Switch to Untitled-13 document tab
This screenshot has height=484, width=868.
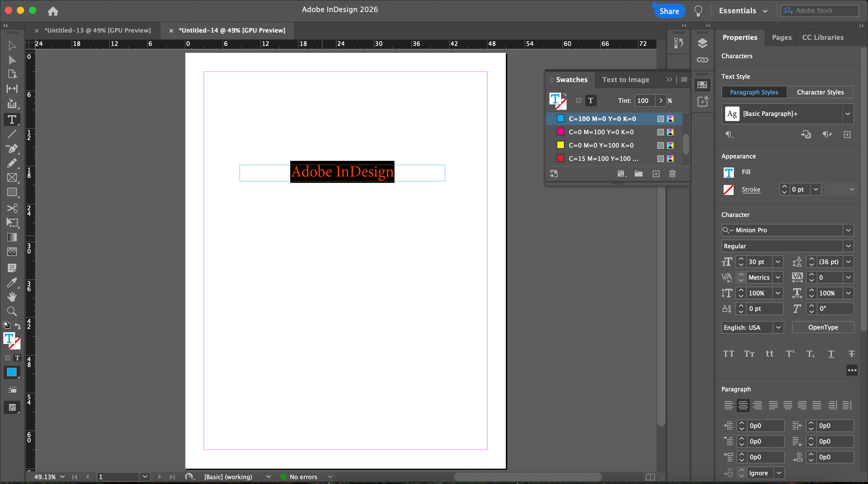pos(97,30)
